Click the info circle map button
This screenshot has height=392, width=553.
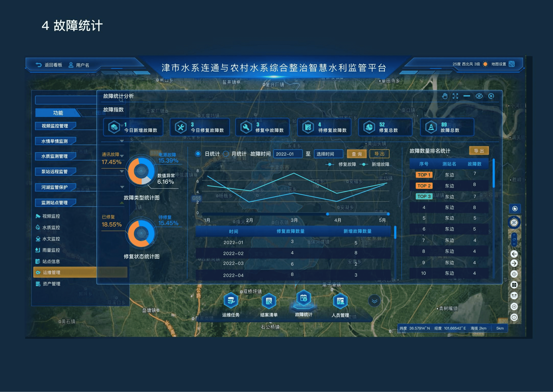514,317
